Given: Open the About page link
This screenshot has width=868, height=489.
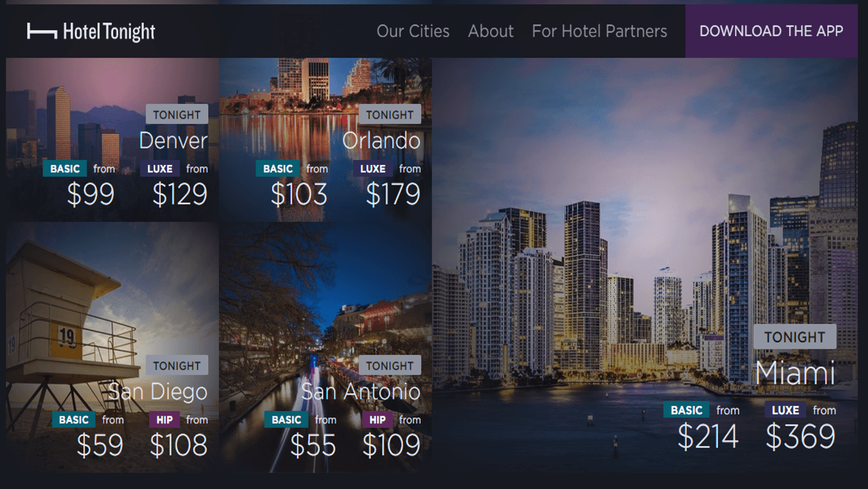Looking at the screenshot, I should pos(491,31).
